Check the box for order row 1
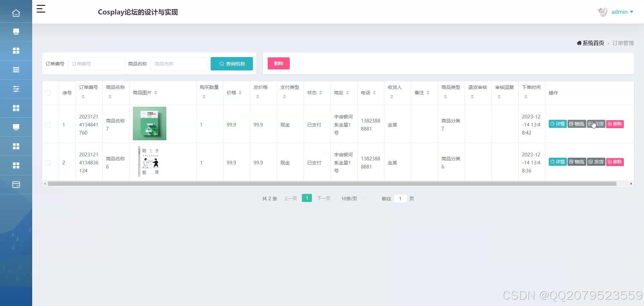This screenshot has height=306, width=644. point(48,125)
